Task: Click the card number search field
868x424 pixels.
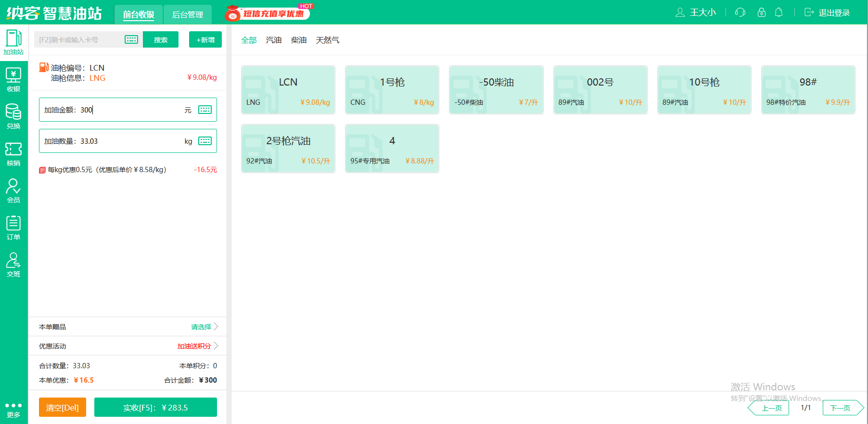Action: pos(79,40)
